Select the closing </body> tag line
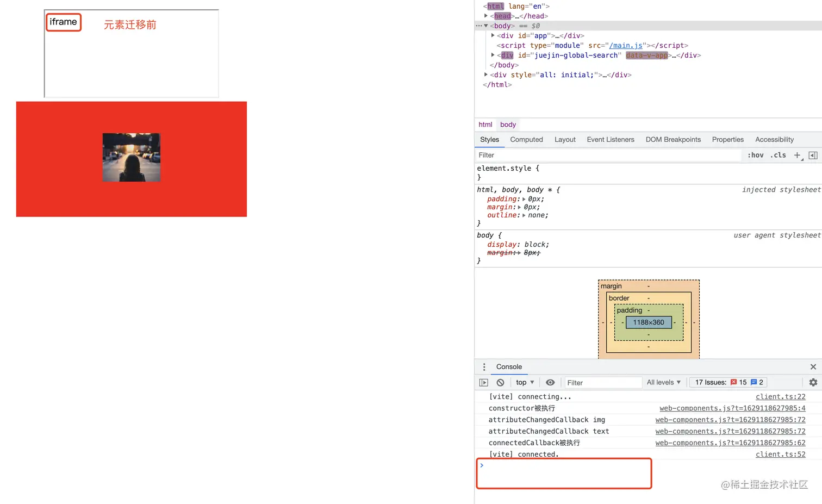Image resolution: width=822 pixels, height=504 pixels. point(504,65)
